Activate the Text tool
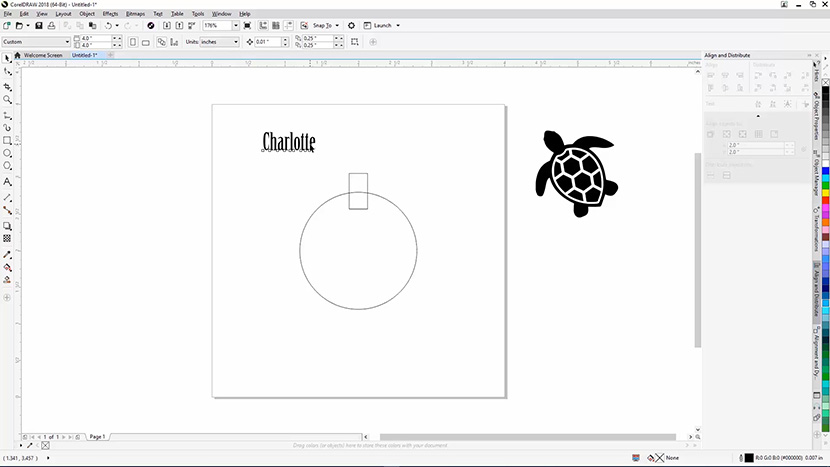Image resolution: width=830 pixels, height=467 pixels. coord(7,182)
